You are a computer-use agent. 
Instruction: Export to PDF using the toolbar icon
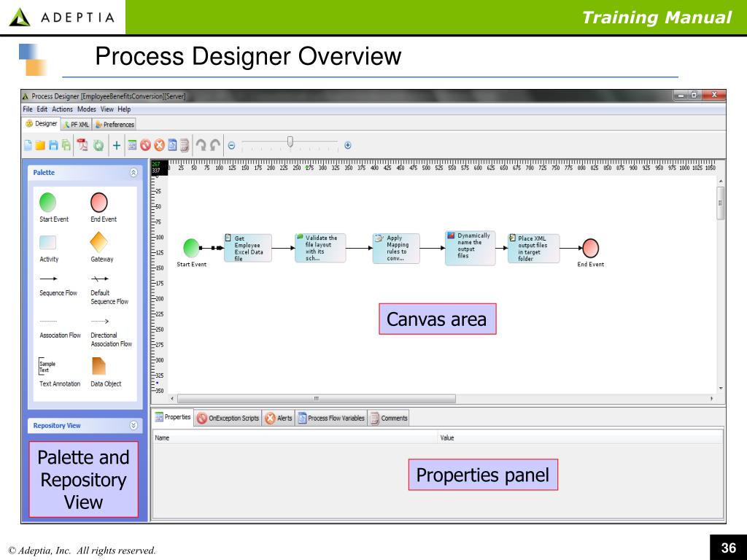coord(82,145)
